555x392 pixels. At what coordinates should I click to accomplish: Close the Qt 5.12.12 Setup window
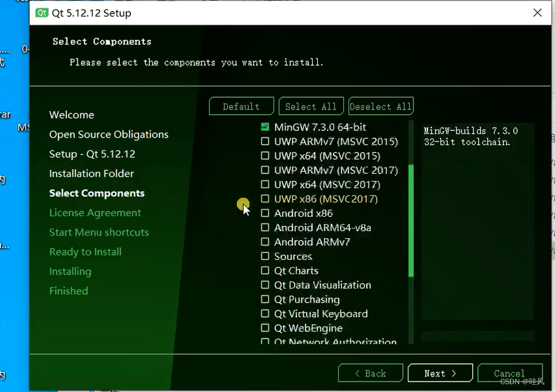[x=537, y=13]
